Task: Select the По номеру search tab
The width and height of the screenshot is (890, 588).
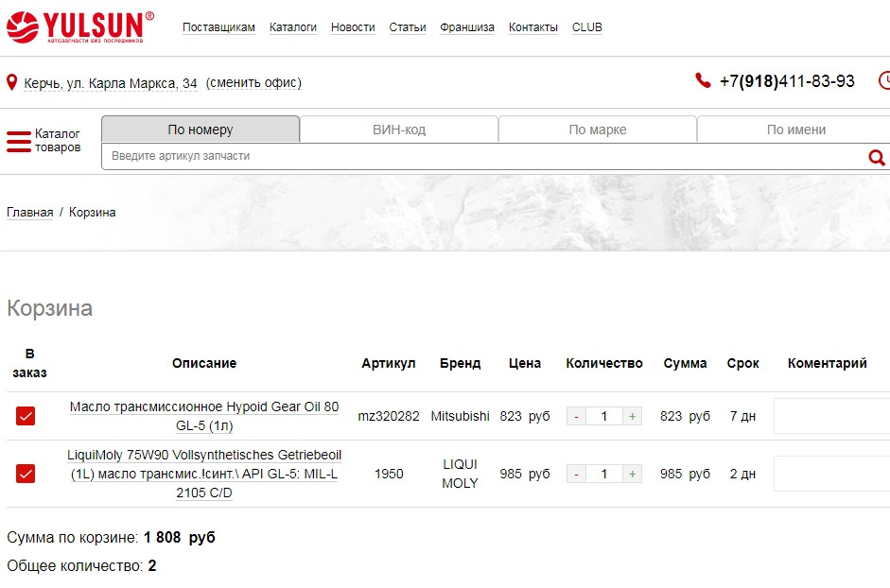Action: pyautogui.click(x=201, y=130)
